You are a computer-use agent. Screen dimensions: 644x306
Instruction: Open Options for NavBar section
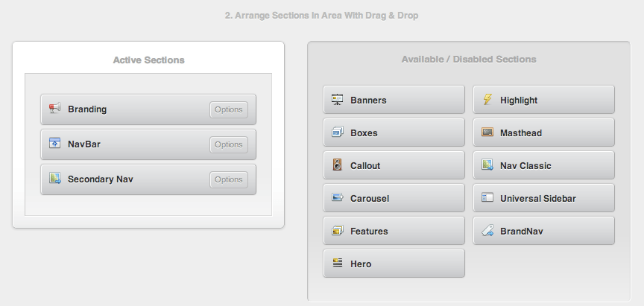(x=228, y=144)
